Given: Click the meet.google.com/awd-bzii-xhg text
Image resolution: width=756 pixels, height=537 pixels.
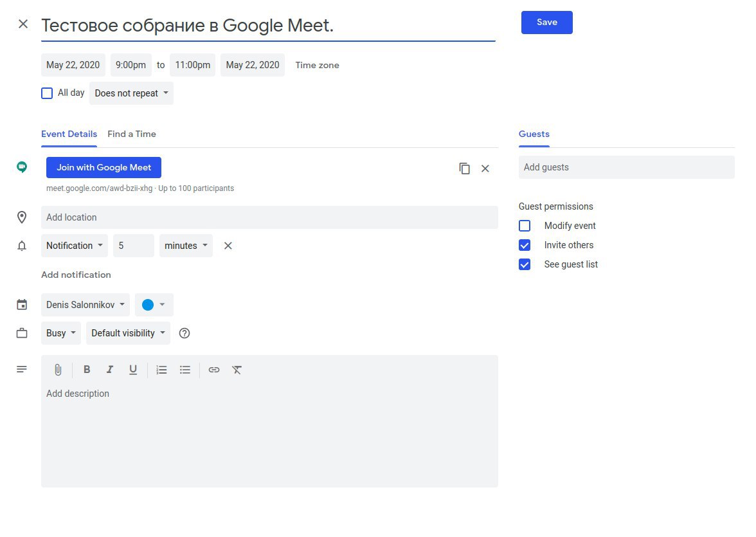Looking at the screenshot, I should [99, 188].
